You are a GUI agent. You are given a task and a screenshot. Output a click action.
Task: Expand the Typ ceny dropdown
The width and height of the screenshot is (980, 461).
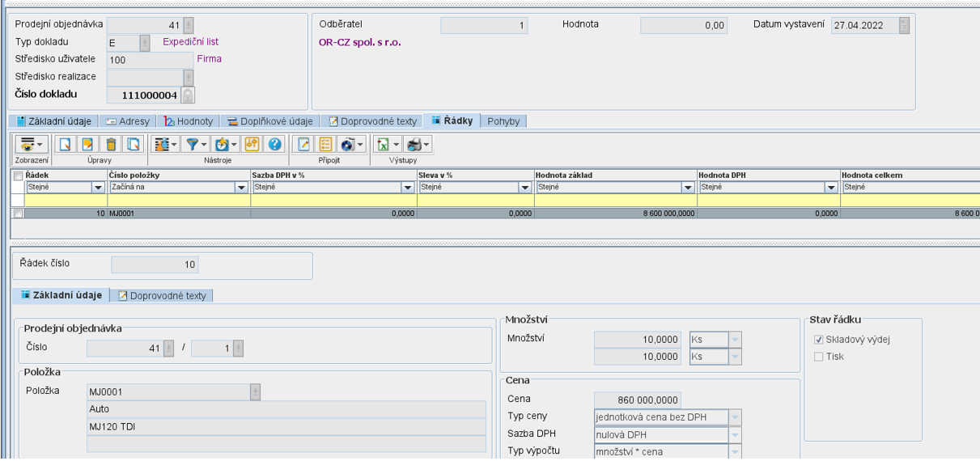click(735, 417)
